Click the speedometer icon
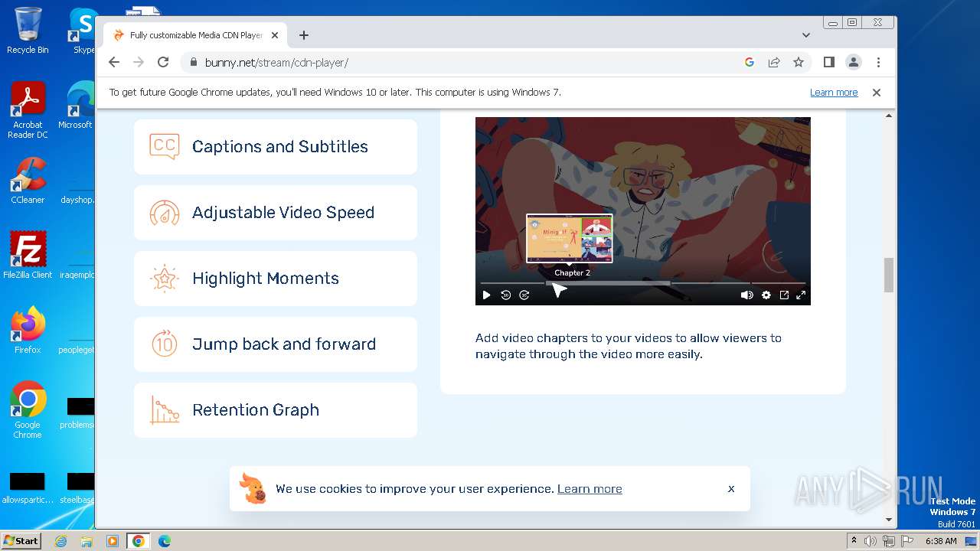 [x=165, y=213]
